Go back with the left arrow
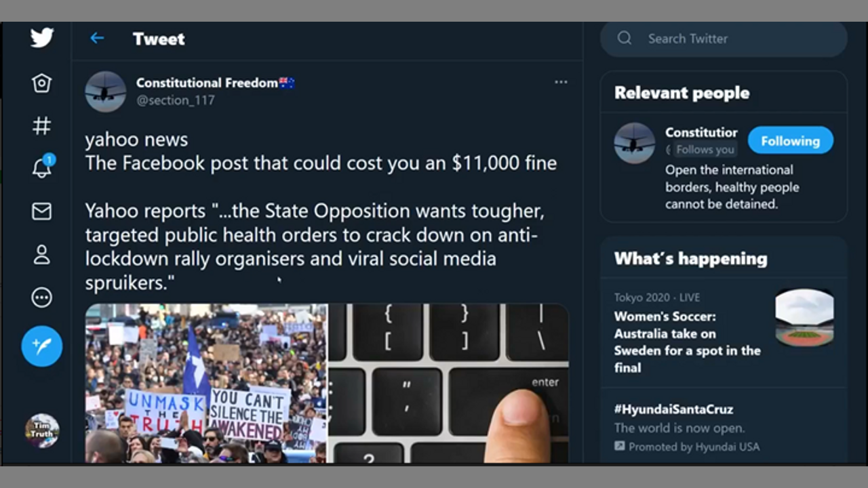Viewport: 868px width, 488px height. 97,38
